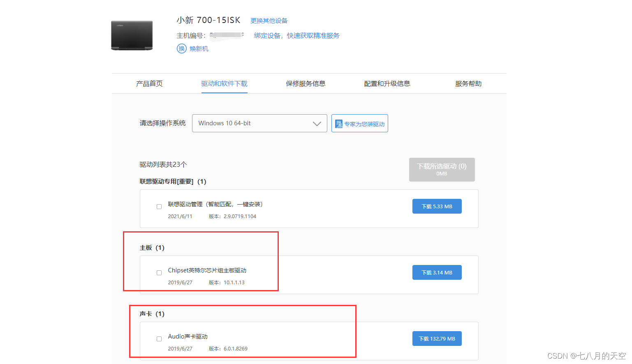Click the 焕新机 link text
This screenshot has height=364, width=632.
click(199, 48)
